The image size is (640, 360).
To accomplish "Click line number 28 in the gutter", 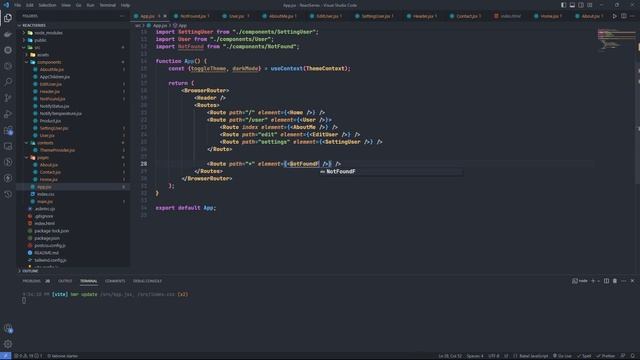I will [x=144, y=164].
